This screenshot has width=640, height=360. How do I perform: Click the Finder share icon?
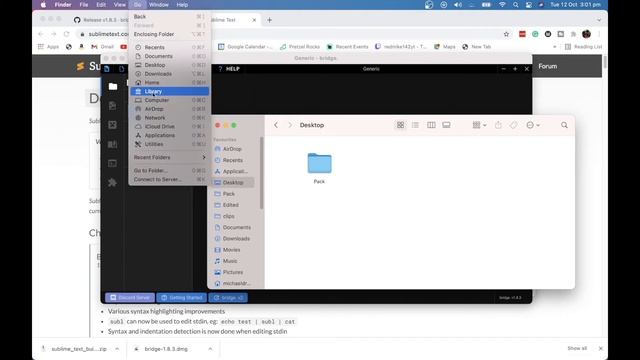tap(498, 125)
